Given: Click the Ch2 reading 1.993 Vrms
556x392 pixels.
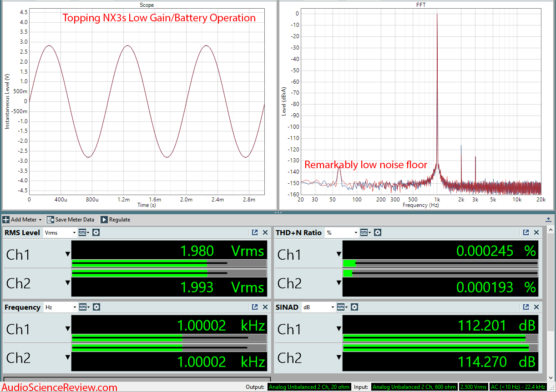Looking at the screenshot, I should [222, 287].
